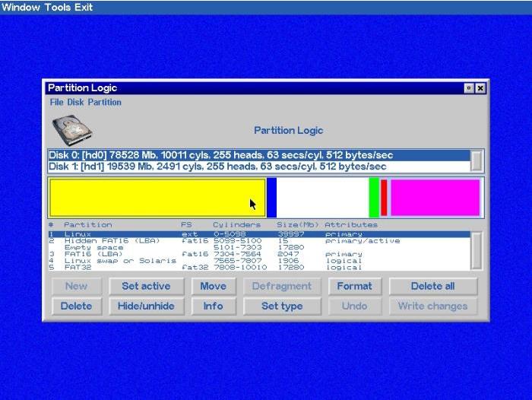Select partition row 5 FAT32
The width and height of the screenshot is (532, 400).
[x=259, y=267]
